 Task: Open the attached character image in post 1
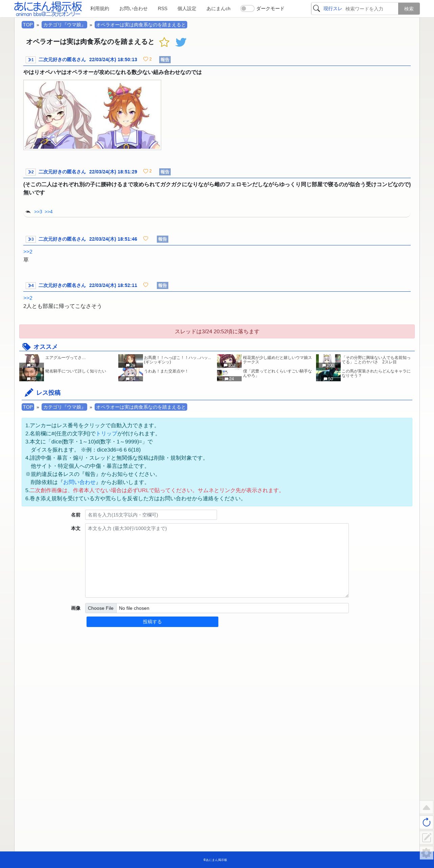click(x=92, y=115)
